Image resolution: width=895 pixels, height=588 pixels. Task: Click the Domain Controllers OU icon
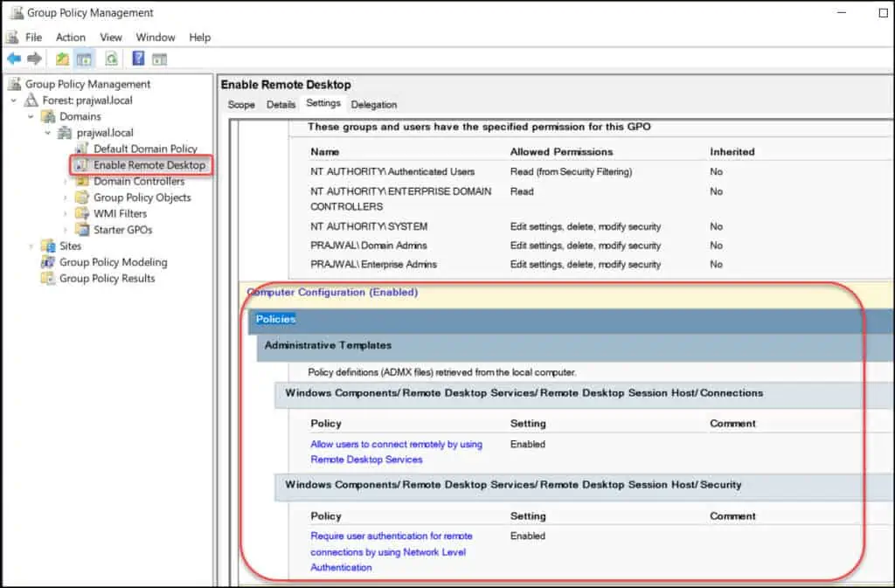tap(82, 182)
